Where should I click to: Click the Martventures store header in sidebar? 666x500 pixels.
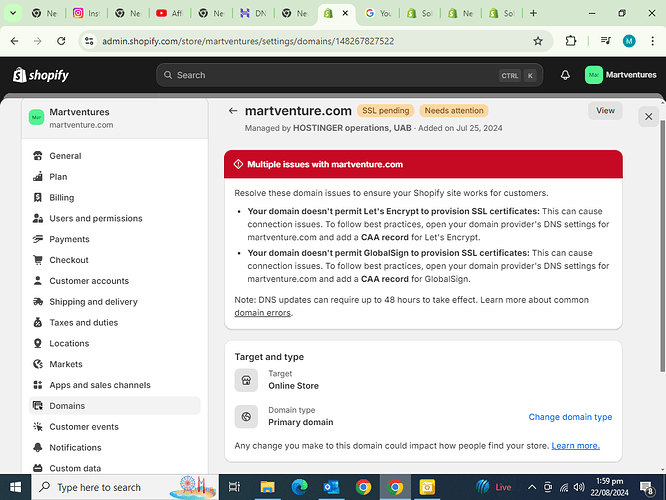tap(115, 118)
